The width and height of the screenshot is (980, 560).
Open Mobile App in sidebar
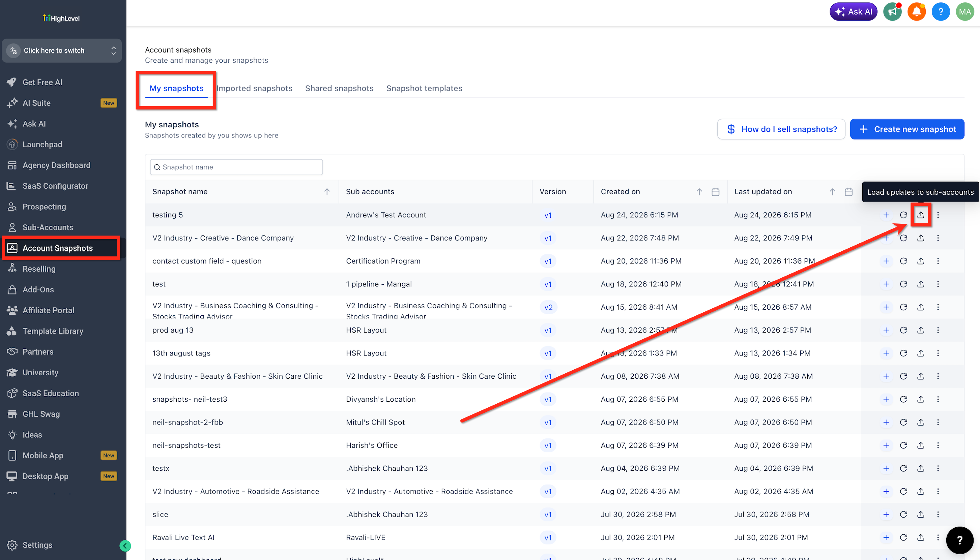62,456
